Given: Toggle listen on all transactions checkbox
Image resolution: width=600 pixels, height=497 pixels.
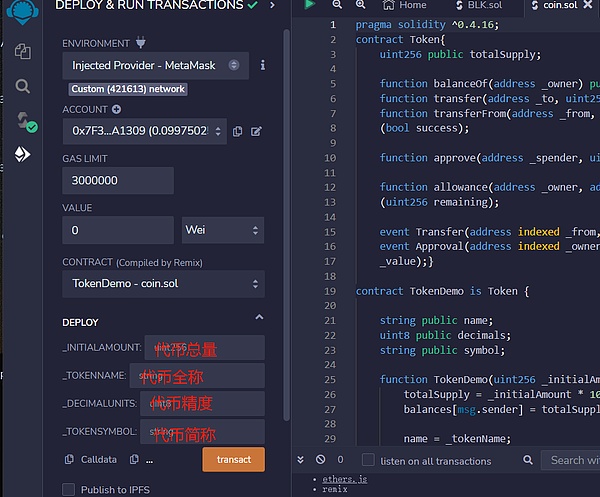Looking at the screenshot, I should pos(368,460).
